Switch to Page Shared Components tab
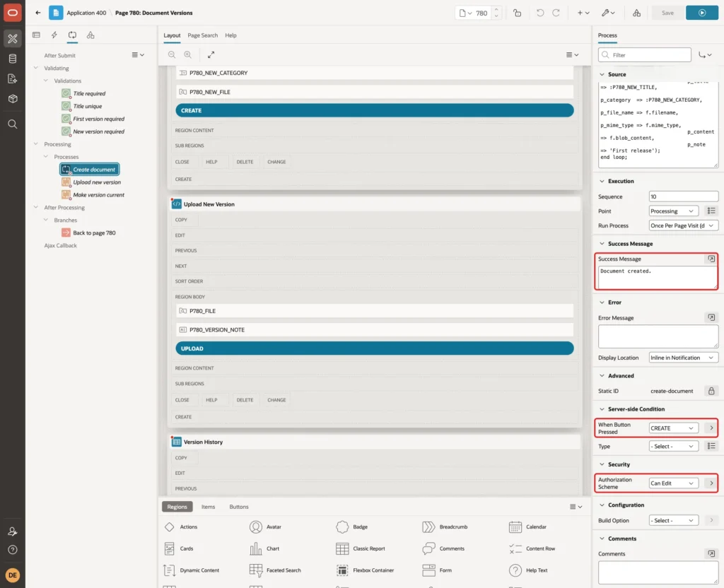The width and height of the screenshot is (724, 588). click(x=90, y=35)
